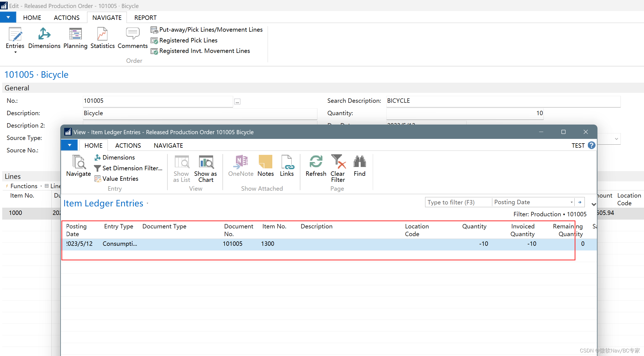Switch to ACTIONS tab in ledger window
Image resolution: width=644 pixels, height=356 pixels.
pyautogui.click(x=128, y=145)
